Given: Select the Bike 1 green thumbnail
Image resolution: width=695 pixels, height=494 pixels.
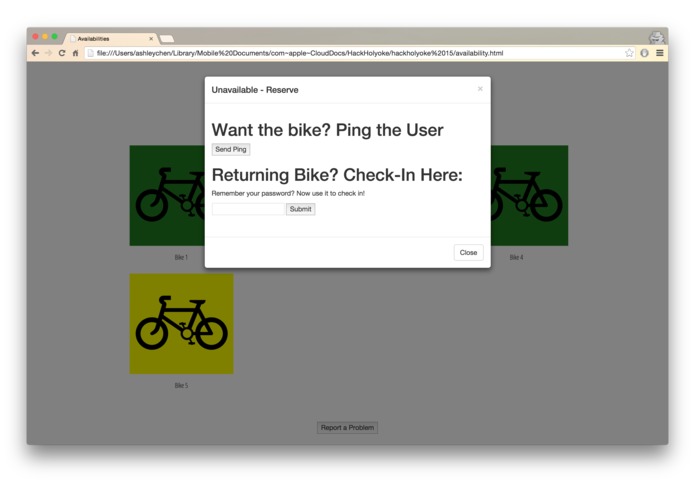Looking at the screenshot, I should (167, 195).
